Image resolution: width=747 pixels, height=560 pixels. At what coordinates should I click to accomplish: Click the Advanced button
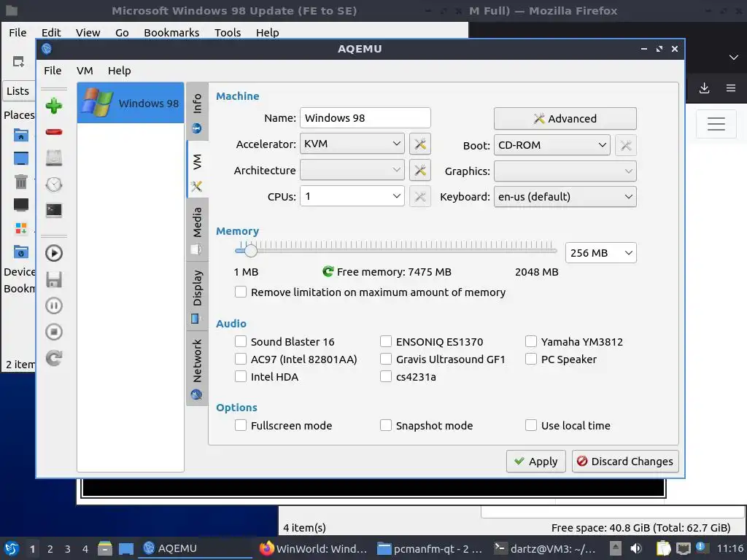pos(565,119)
